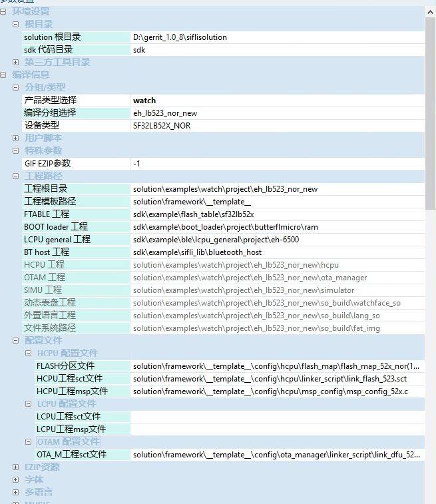Click the 工程模板路径 value
The height and width of the screenshot is (504, 436).
(278, 202)
